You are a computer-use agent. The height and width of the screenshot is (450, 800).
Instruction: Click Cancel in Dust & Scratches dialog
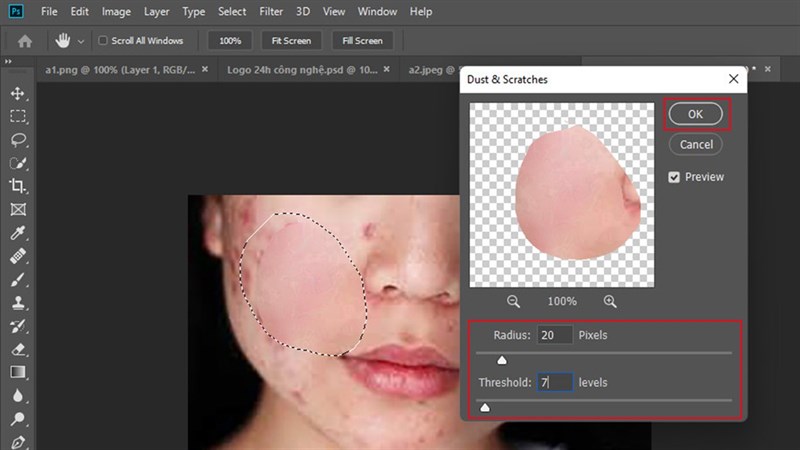click(x=695, y=144)
